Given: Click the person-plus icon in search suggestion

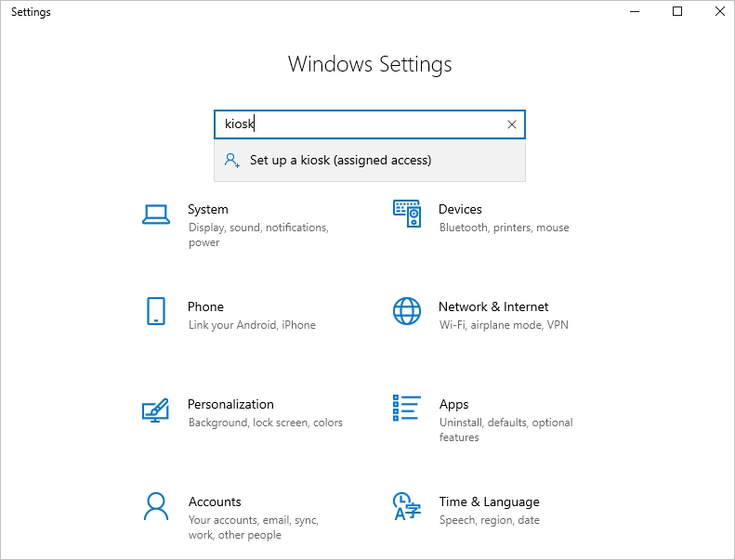Looking at the screenshot, I should point(232,161).
